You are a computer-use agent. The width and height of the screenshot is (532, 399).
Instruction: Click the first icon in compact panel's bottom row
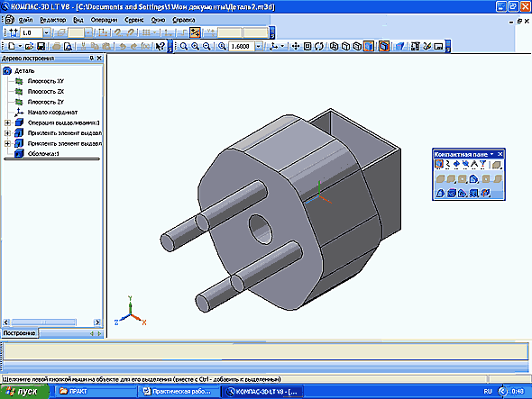[440, 193]
